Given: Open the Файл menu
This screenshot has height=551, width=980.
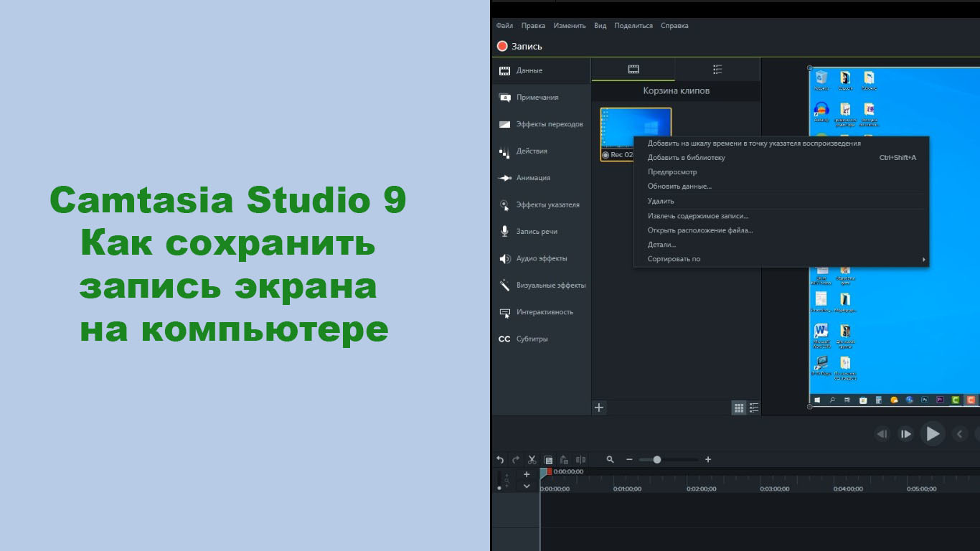Looking at the screenshot, I should click(x=504, y=26).
